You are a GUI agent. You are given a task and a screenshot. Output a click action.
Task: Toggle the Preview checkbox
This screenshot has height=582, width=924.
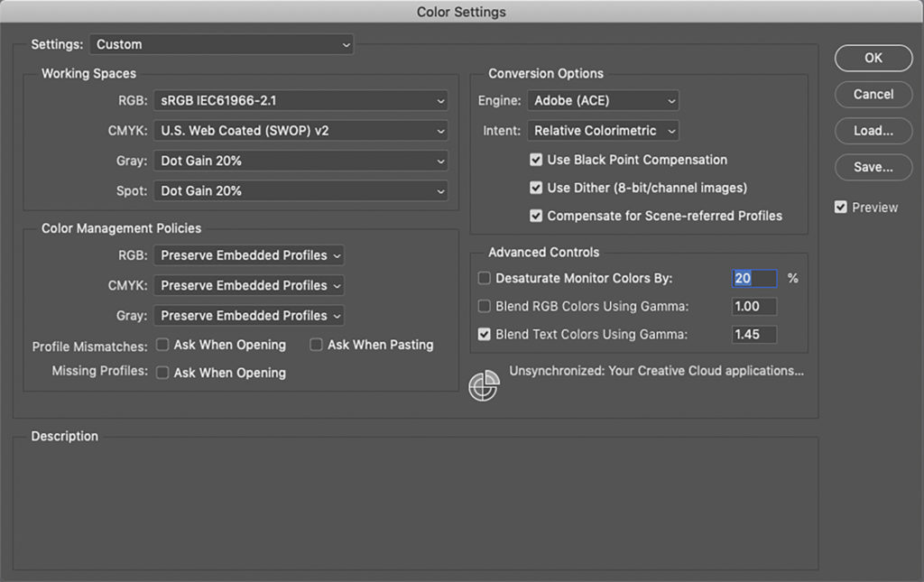pos(840,207)
